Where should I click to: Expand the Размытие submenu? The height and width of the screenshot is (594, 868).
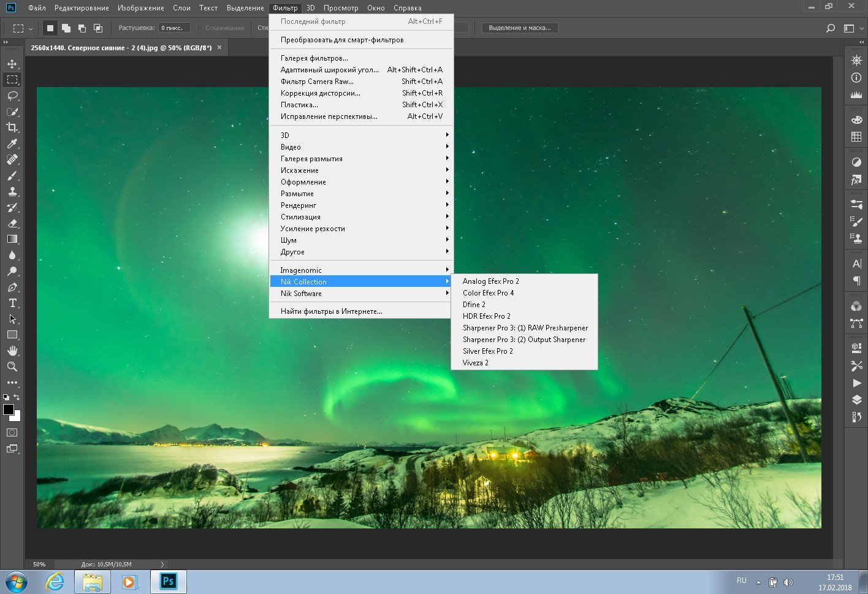(361, 194)
